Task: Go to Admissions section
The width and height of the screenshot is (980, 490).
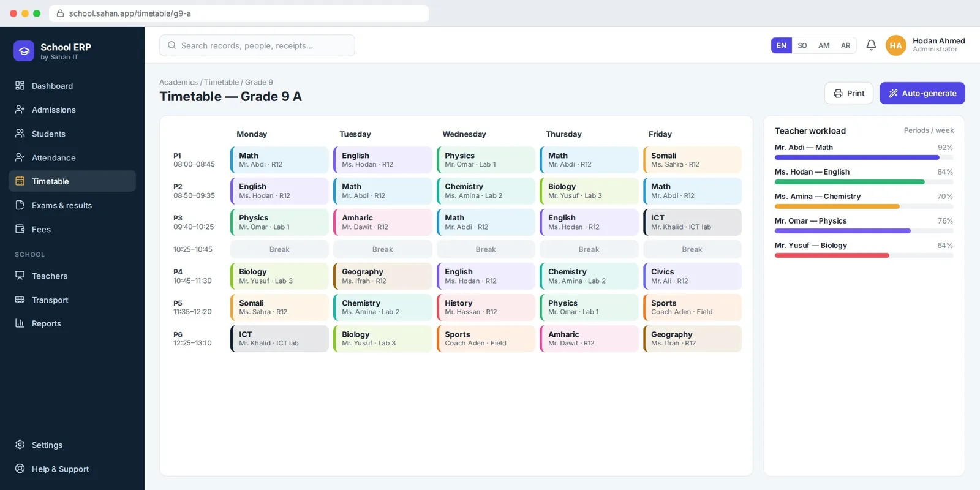Action: [x=72, y=110]
